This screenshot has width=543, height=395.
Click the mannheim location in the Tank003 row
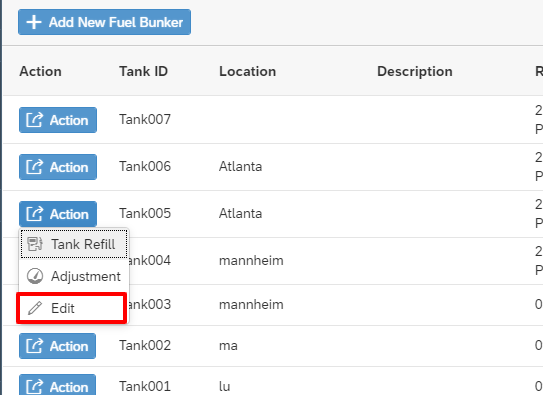pyautogui.click(x=251, y=305)
